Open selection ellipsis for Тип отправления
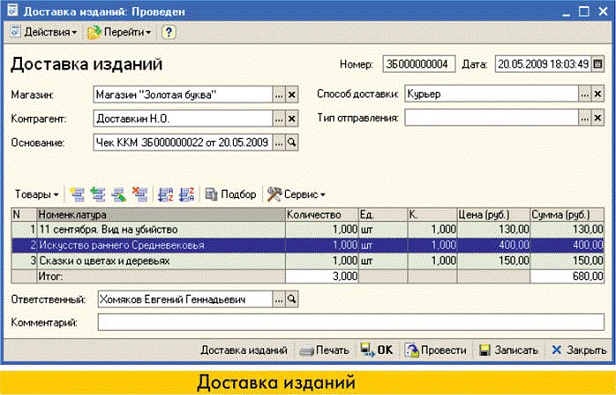 pos(585,118)
